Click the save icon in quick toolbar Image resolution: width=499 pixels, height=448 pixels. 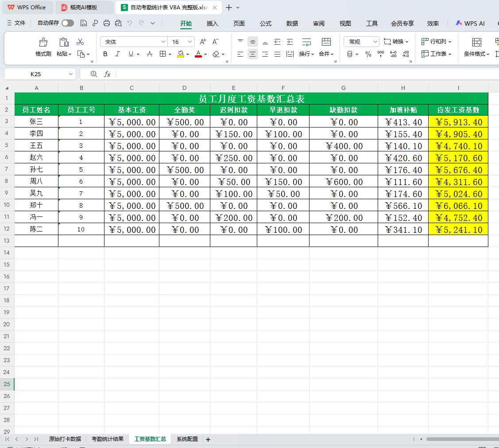point(83,23)
